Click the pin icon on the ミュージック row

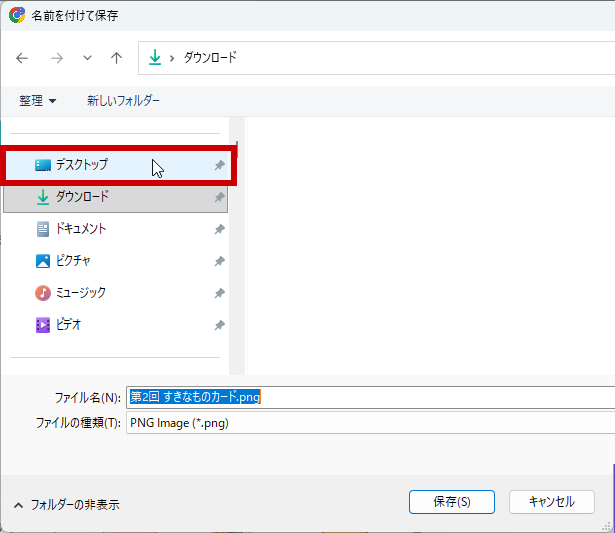pyautogui.click(x=219, y=293)
